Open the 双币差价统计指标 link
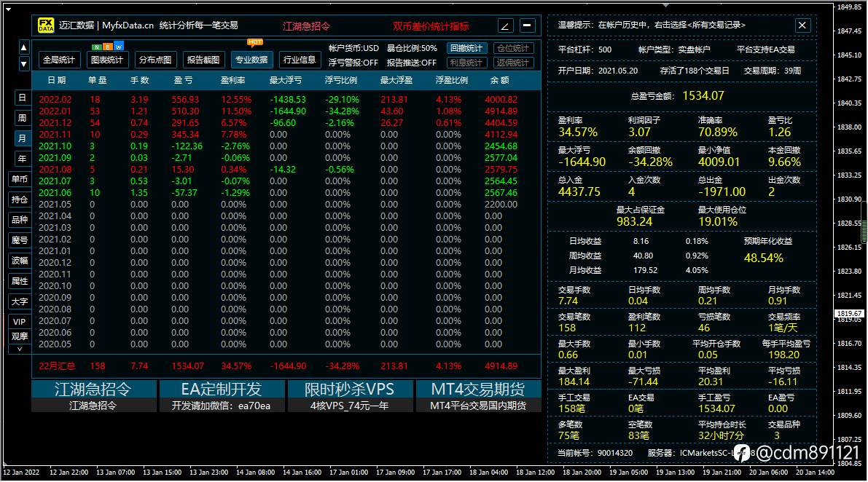 pos(431,26)
